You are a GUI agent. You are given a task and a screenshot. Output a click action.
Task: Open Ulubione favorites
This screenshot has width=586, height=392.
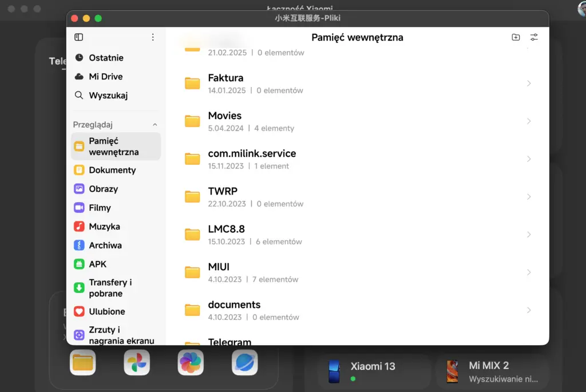pyautogui.click(x=106, y=312)
